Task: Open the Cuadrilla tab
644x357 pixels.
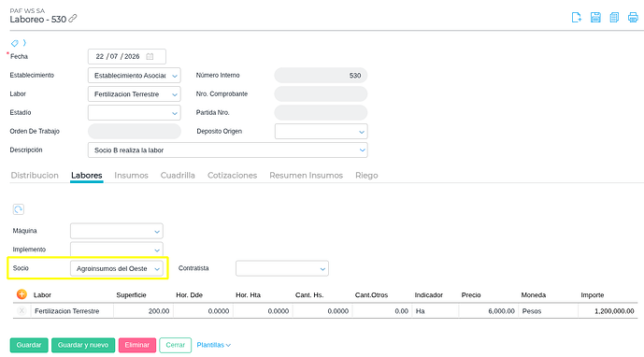Action: pyautogui.click(x=178, y=176)
